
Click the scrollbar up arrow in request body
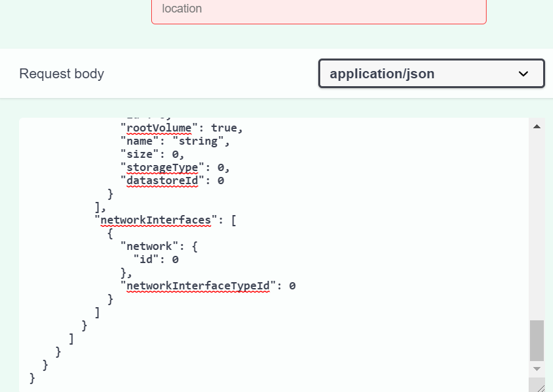point(537,127)
